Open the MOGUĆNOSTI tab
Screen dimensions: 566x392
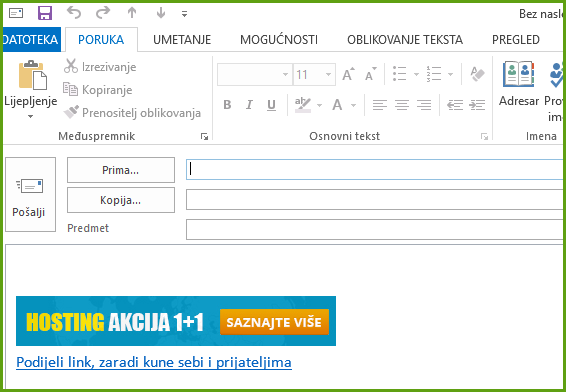tap(279, 39)
